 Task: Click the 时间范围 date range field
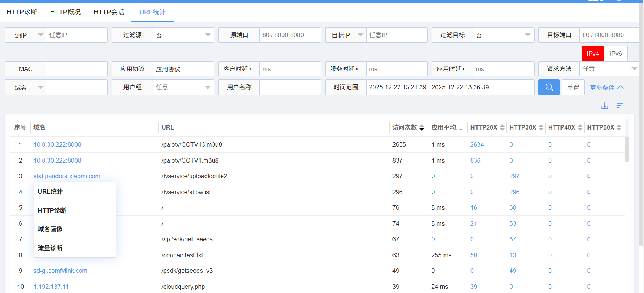tap(450, 87)
